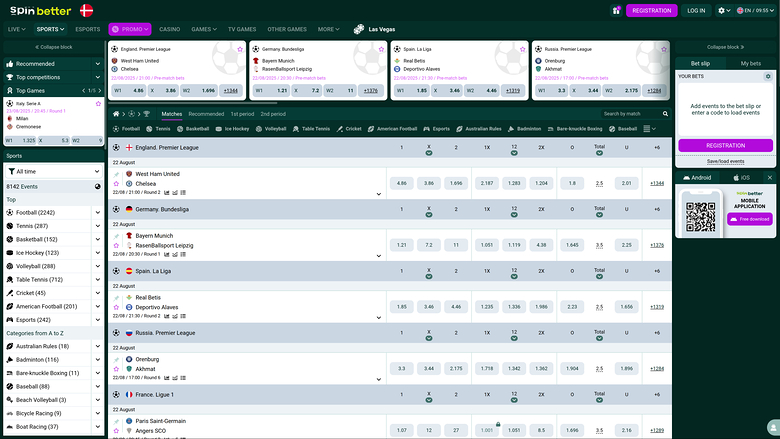Go to home icon in breadcrumb
This screenshot has width=780, height=439.
pyautogui.click(x=116, y=114)
